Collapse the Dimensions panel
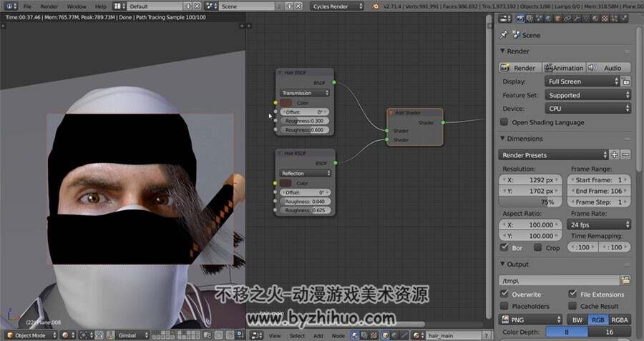 [x=502, y=139]
